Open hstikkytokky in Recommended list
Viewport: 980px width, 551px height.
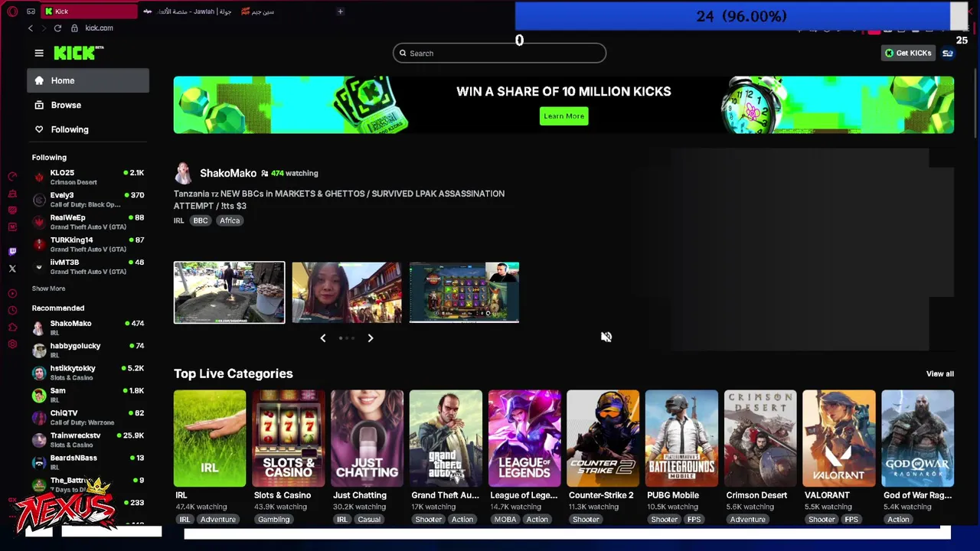click(88, 372)
